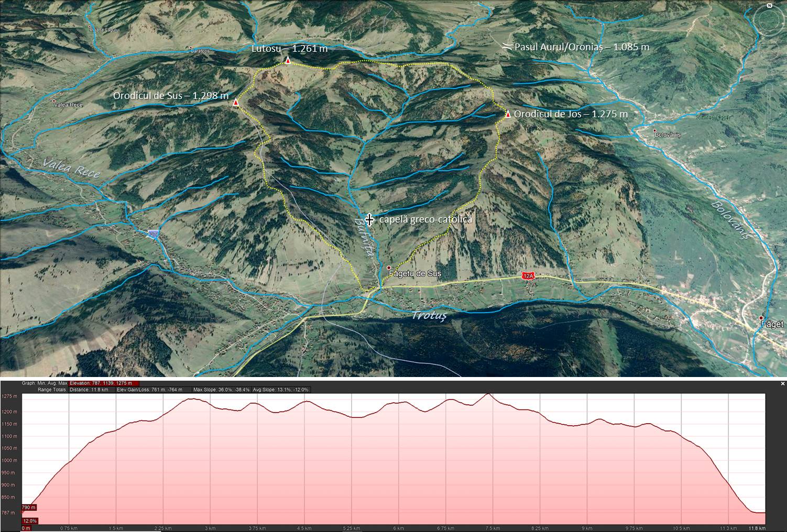Click the 12A road shield icon

(529, 276)
